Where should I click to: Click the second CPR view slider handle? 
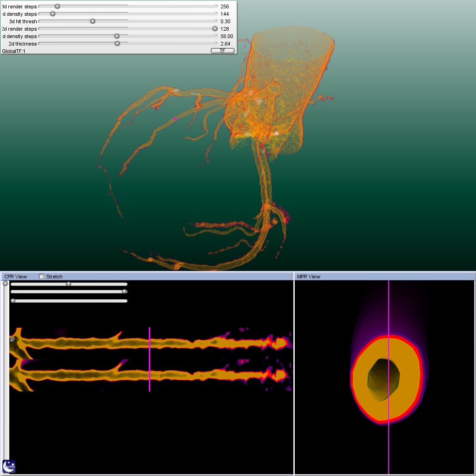point(125,291)
